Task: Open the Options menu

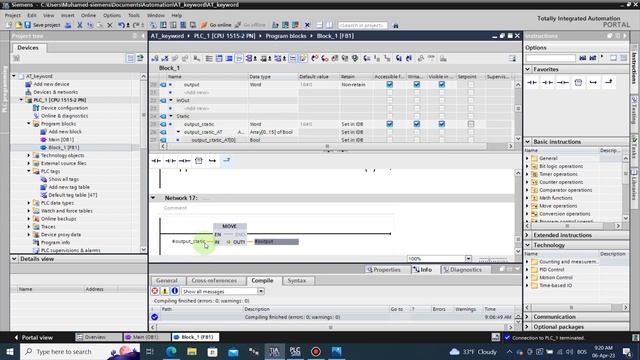Action: point(112,16)
